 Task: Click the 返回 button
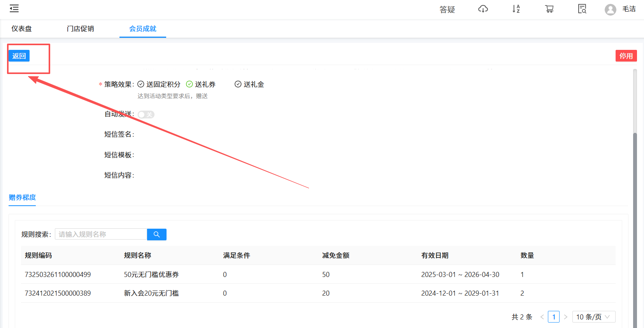19,56
